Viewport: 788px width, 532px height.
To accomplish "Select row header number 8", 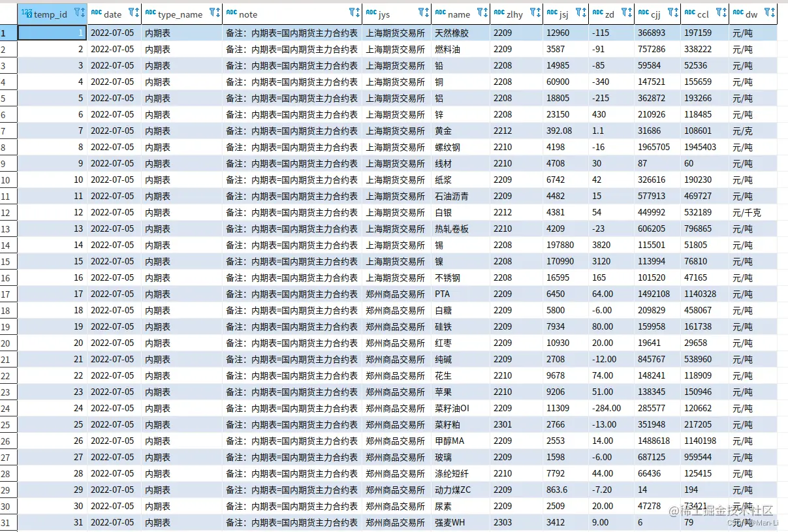I will (8, 147).
